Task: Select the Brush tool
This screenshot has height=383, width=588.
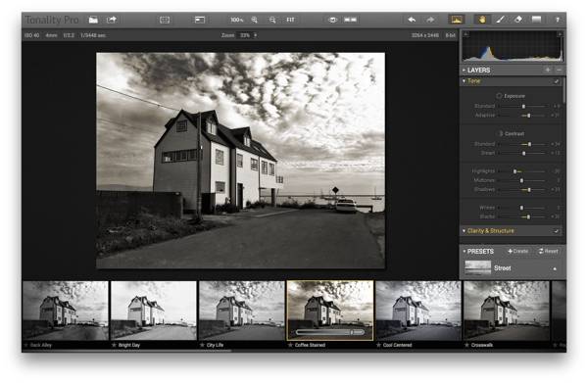Action: [x=500, y=20]
